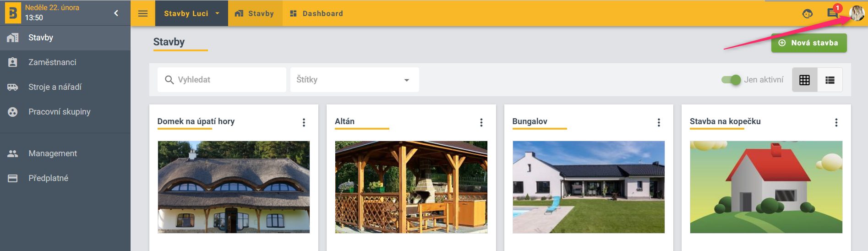Image resolution: width=868 pixels, height=251 pixels.
Task: Click the user profile avatar
Action: click(857, 13)
